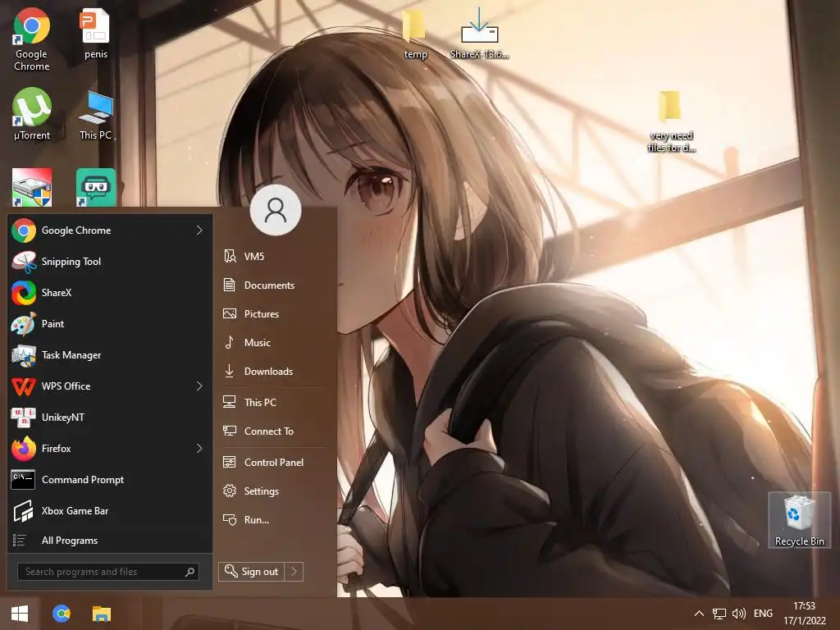Open Connect To from start menu

(x=273, y=431)
